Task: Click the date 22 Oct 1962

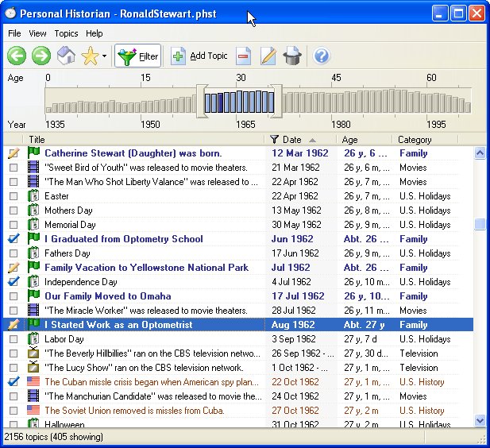Action: (295, 382)
